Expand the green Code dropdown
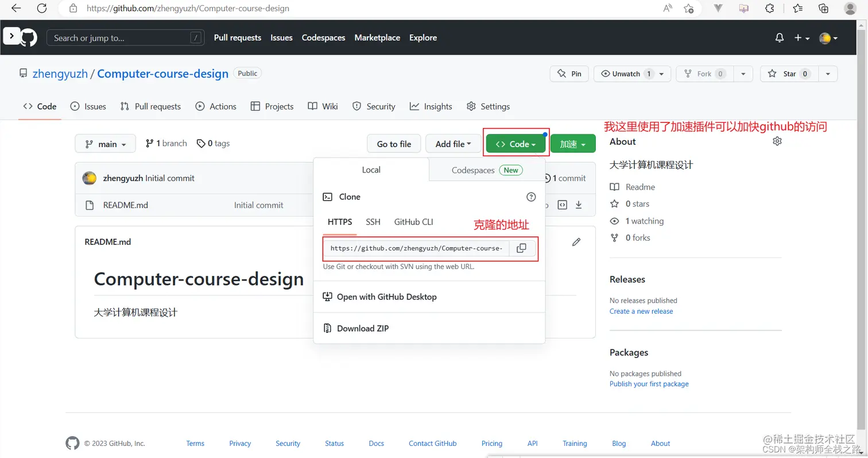Image resolution: width=868 pixels, height=458 pixels. (x=516, y=144)
